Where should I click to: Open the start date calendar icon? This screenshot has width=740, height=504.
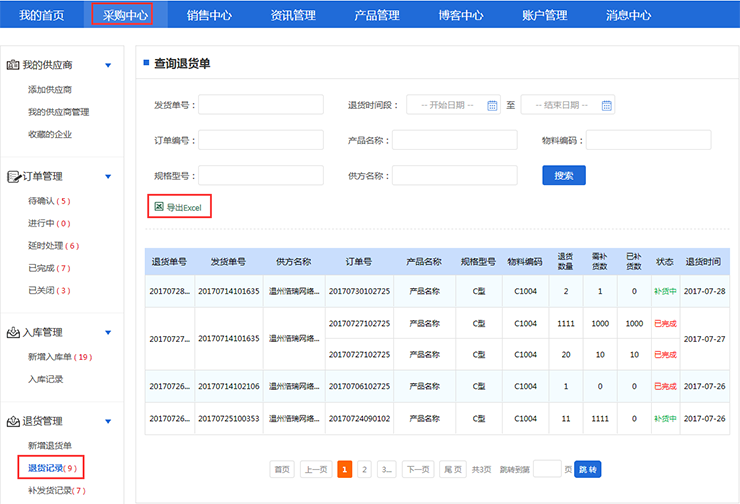coord(492,105)
